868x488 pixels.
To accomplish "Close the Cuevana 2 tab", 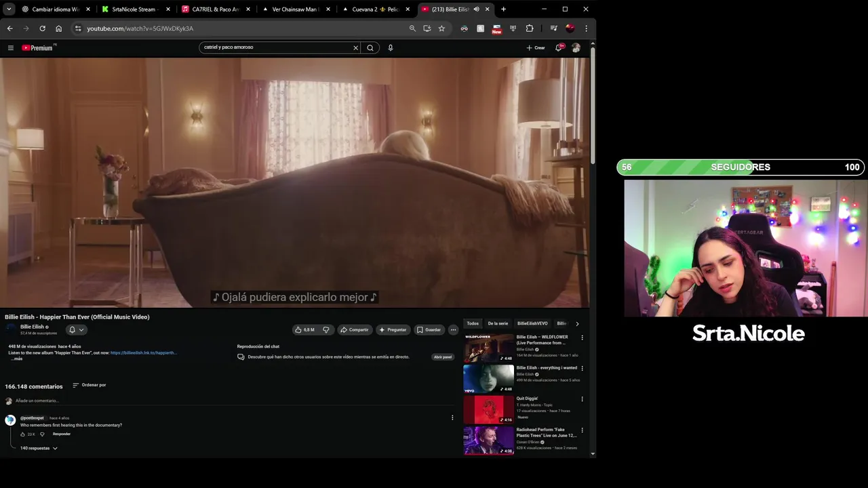I will point(408,9).
